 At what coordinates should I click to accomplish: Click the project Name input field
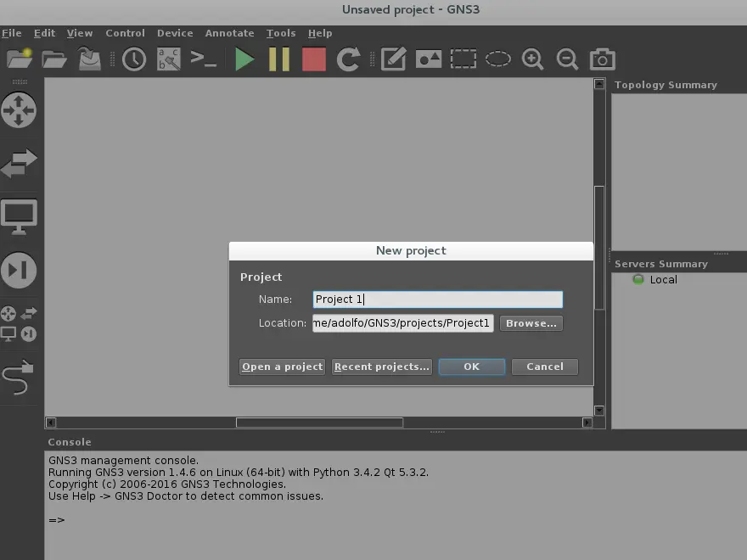[x=438, y=300]
